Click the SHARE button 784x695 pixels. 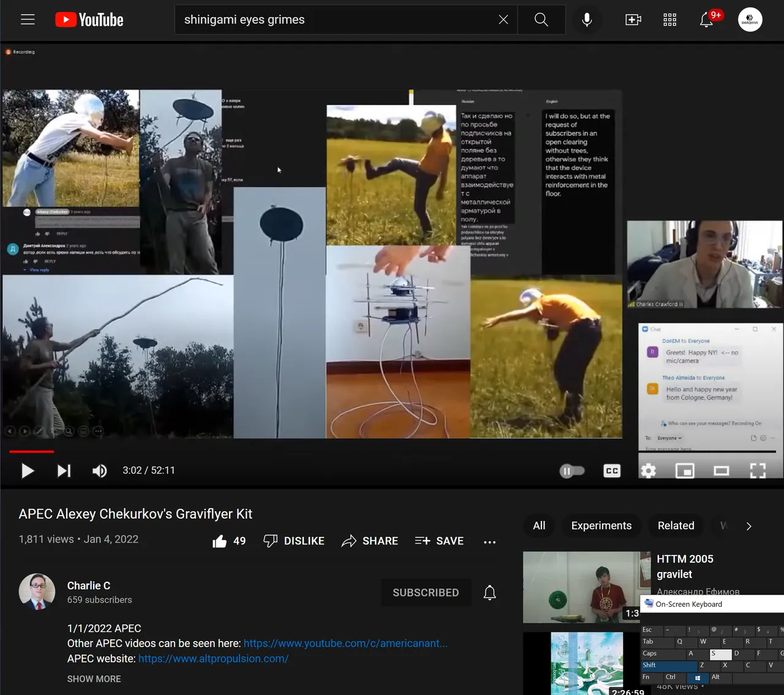point(370,541)
